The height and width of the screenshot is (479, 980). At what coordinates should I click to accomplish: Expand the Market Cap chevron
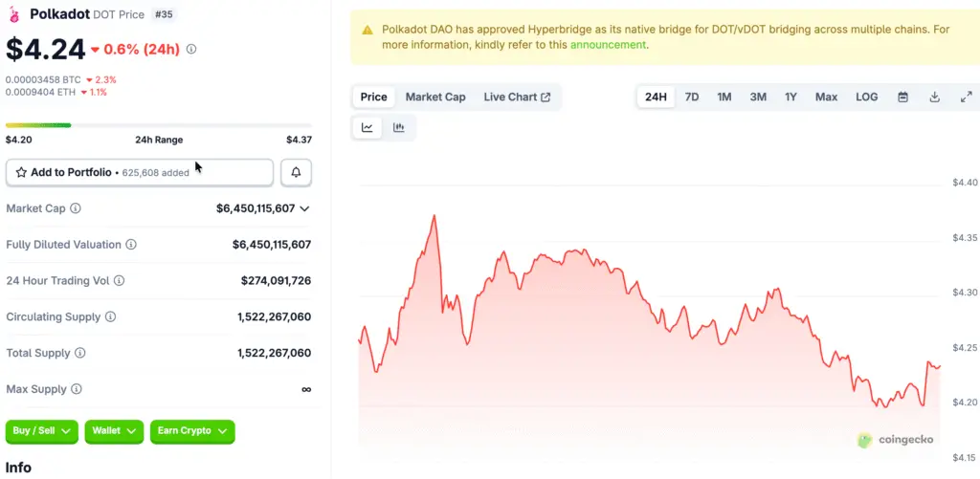click(305, 208)
